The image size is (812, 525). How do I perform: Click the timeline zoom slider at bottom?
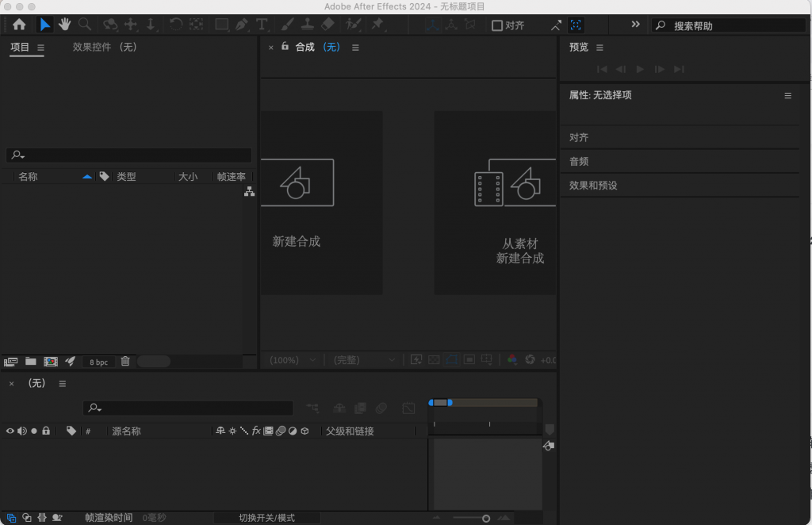pyautogui.click(x=485, y=516)
